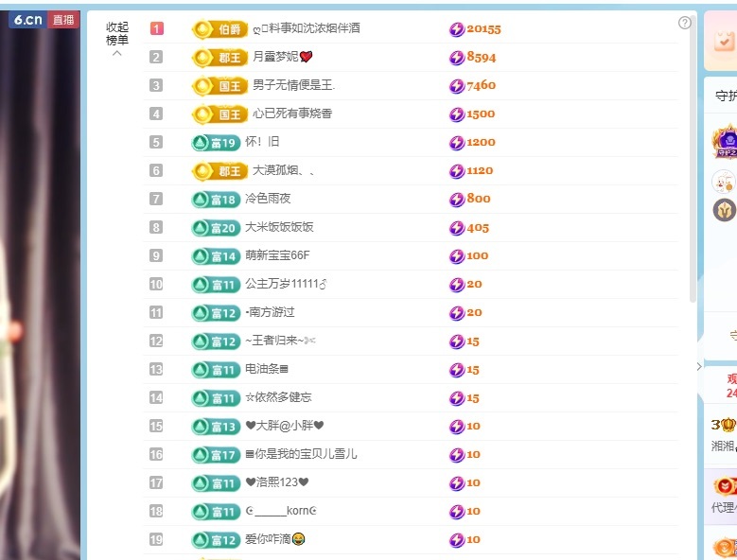Click the 富19 level badge beside 怀！旧

(214, 143)
